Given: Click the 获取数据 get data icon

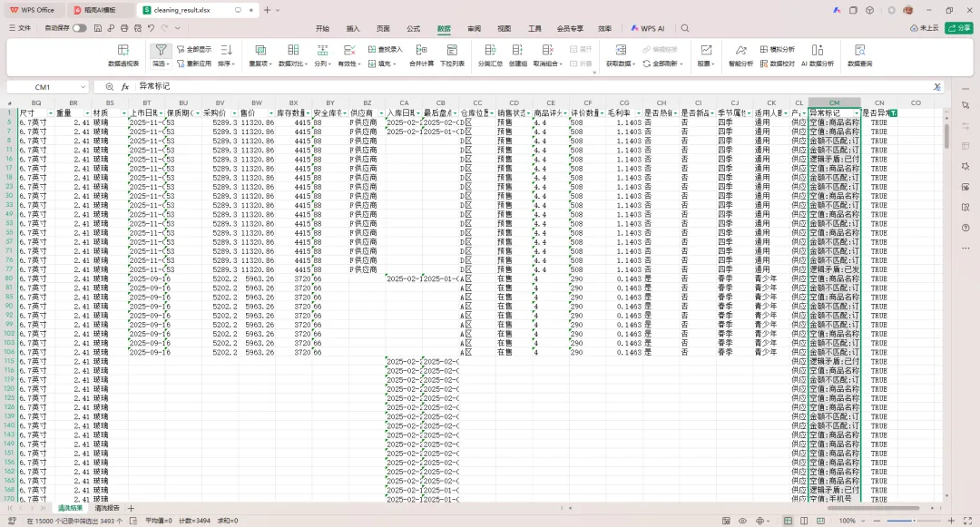Looking at the screenshot, I should [621, 50].
